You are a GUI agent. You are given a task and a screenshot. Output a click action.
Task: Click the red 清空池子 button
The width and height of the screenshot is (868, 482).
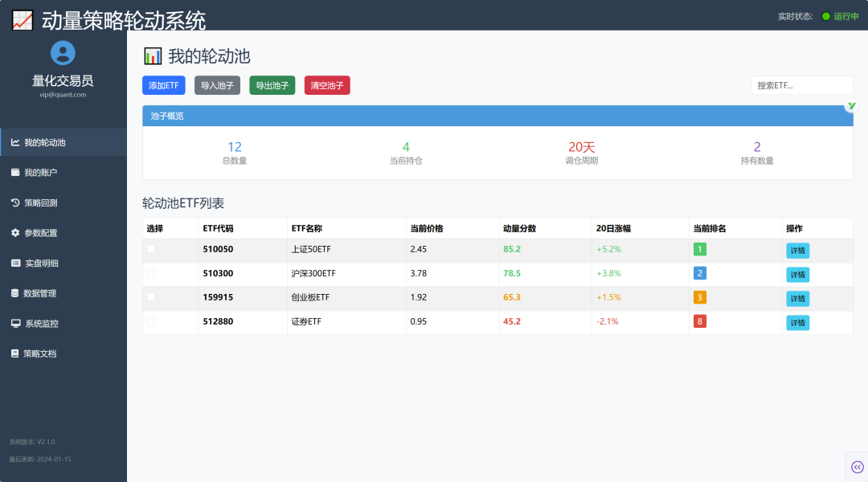tap(327, 85)
